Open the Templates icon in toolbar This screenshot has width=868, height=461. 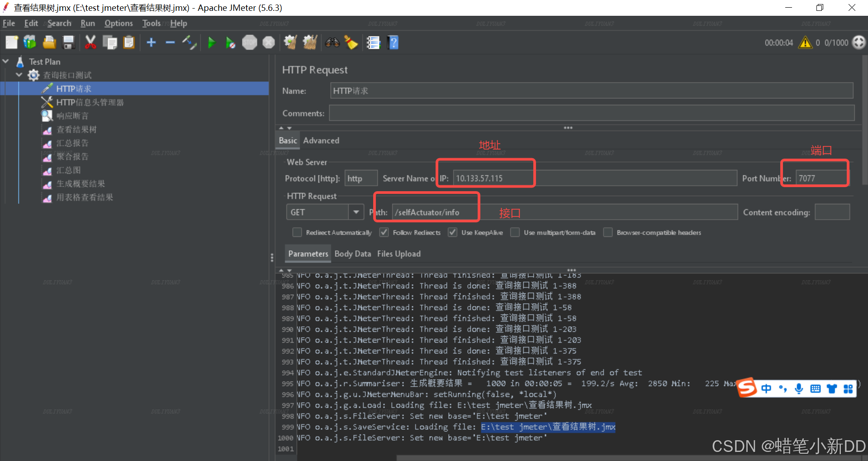point(30,42)
